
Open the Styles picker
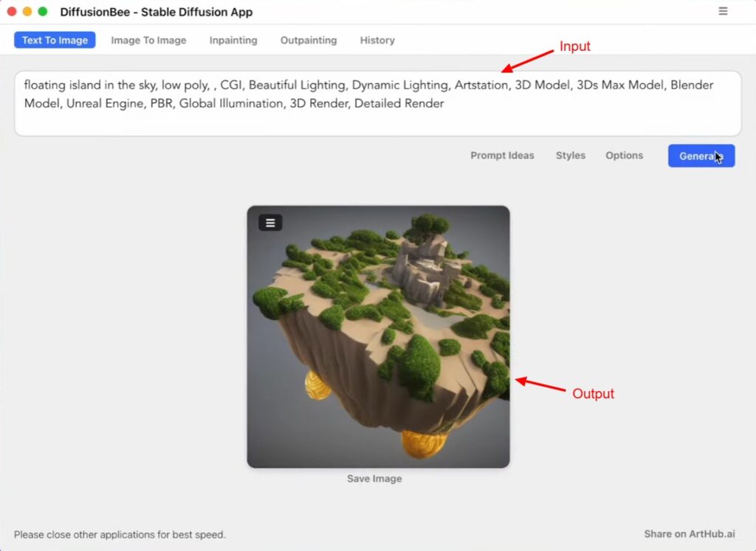click(570, 156)
